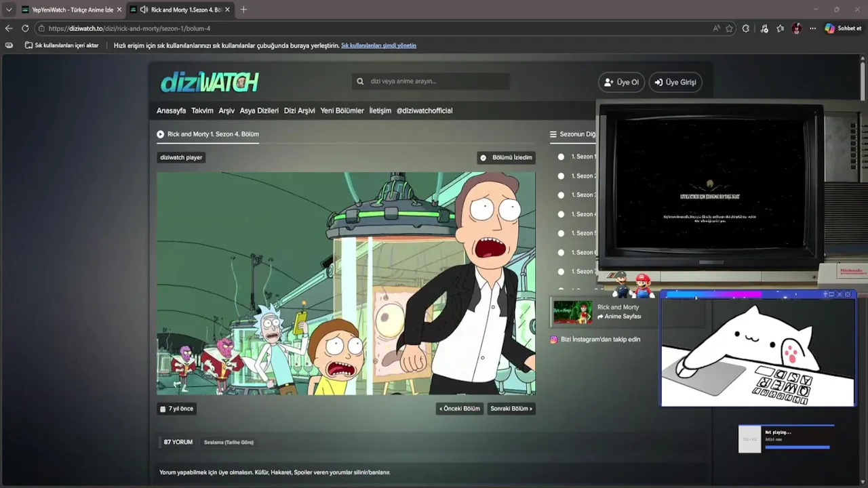Click the Not playing widget album art

750,439
